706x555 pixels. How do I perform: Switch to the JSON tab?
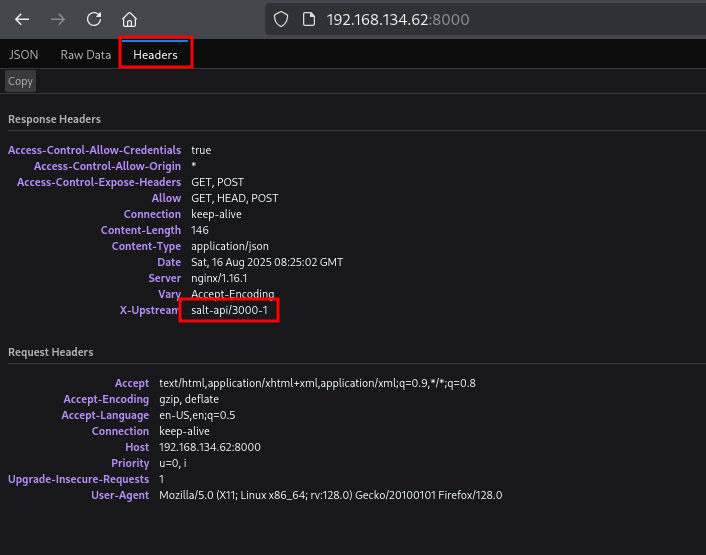[24, 55]
